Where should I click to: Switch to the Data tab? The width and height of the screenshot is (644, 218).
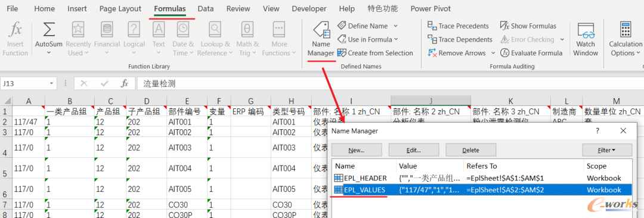(205, 8)
